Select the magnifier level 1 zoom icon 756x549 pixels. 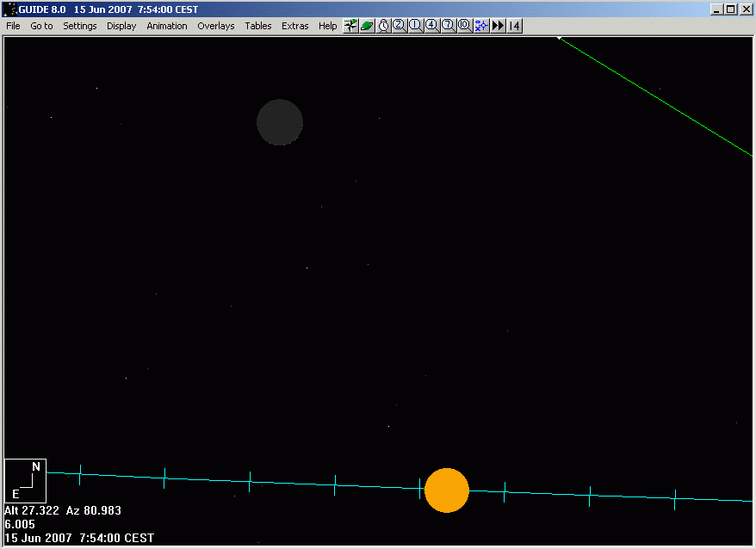(415, 26)
